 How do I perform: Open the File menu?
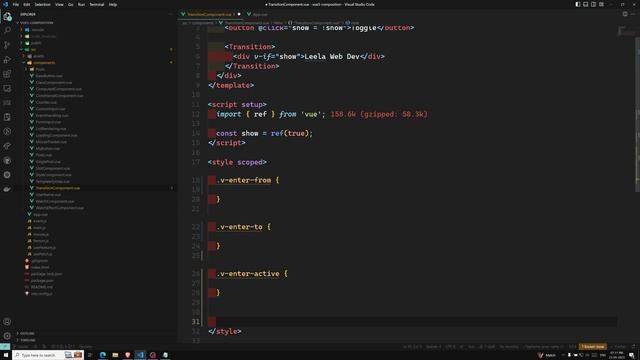[16, 4]
